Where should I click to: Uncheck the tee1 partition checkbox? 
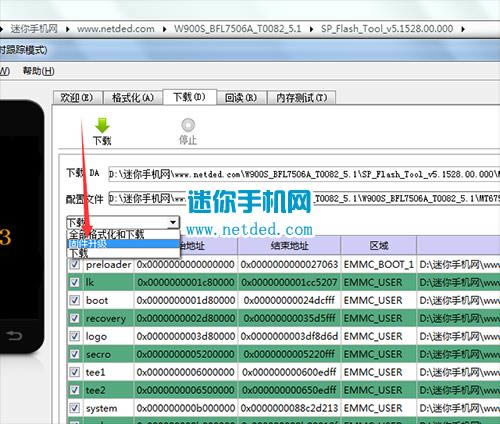(74, 372)
